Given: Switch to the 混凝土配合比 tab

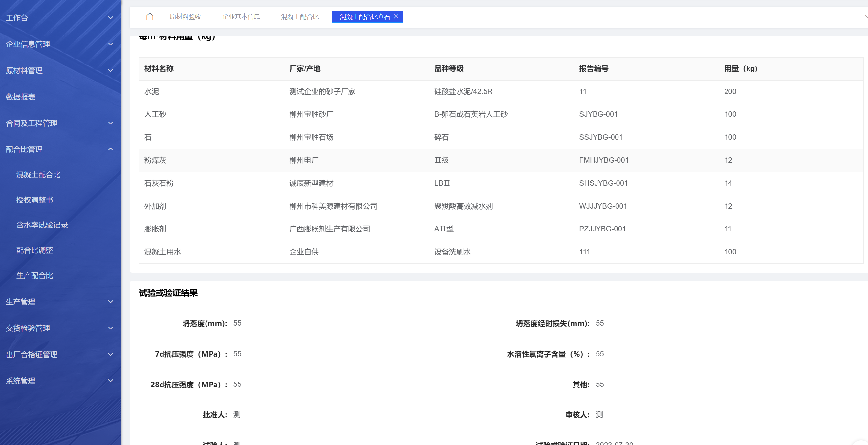Looking at the screenshot, I should click(x=300, y=17).
